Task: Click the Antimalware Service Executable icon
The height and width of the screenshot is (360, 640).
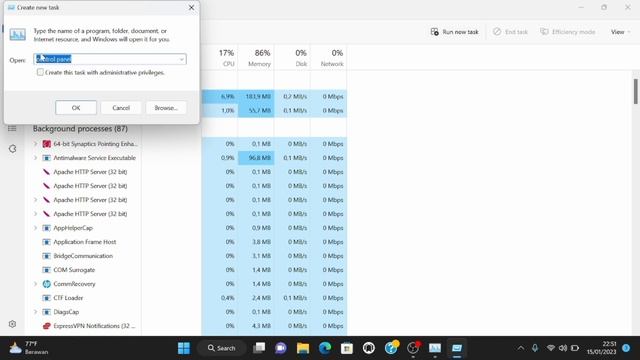Action: (47, 158)
